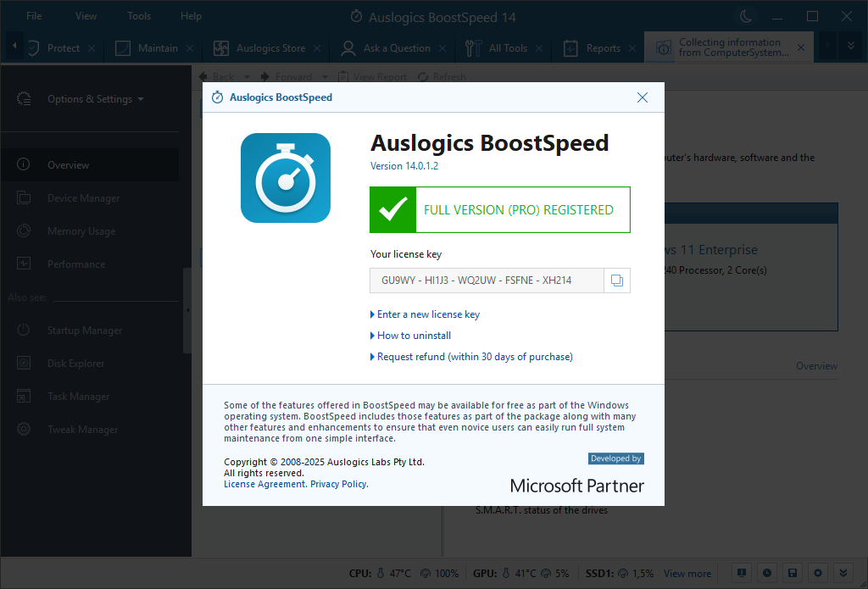The image size is (868, 589).
Task: Click the clock scheduler icon in the status bar
Action: pyautogui.click(x=766, y=573)
